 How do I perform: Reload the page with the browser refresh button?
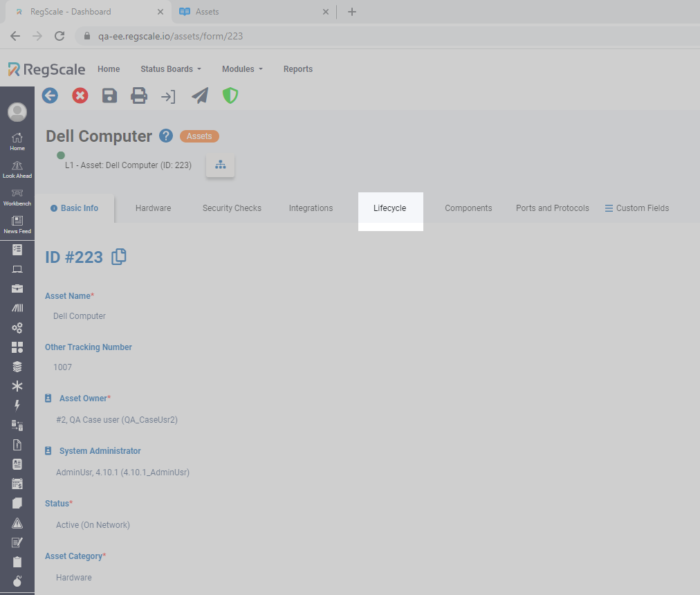59,36
